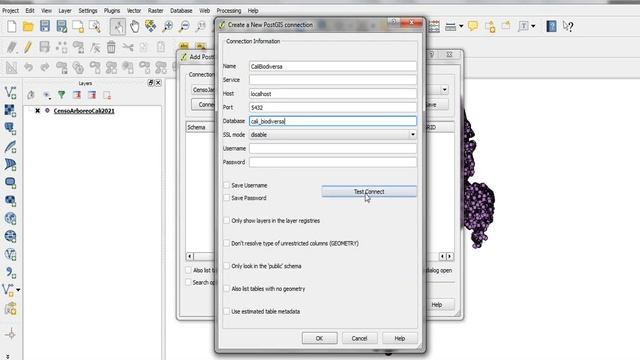This screenshot has width=640, height=360.
Task: Activate the Zoom Out magnifier
Action: coord(184,27)
